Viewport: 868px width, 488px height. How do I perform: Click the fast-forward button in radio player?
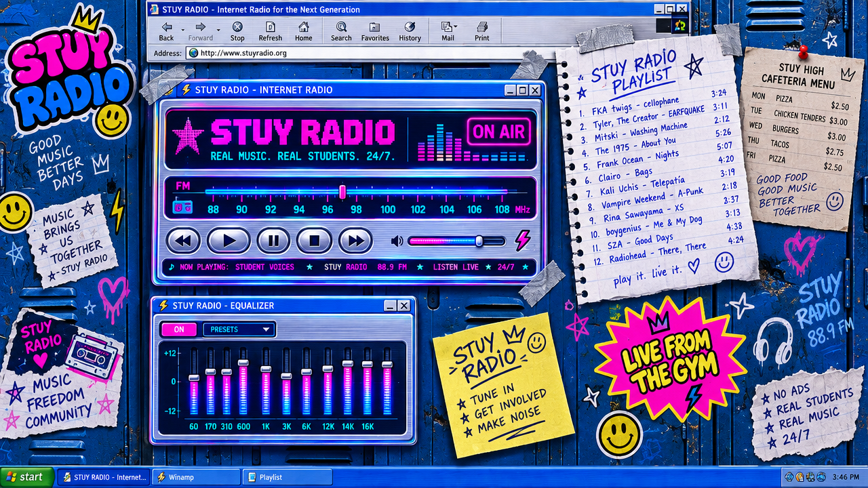355,240
